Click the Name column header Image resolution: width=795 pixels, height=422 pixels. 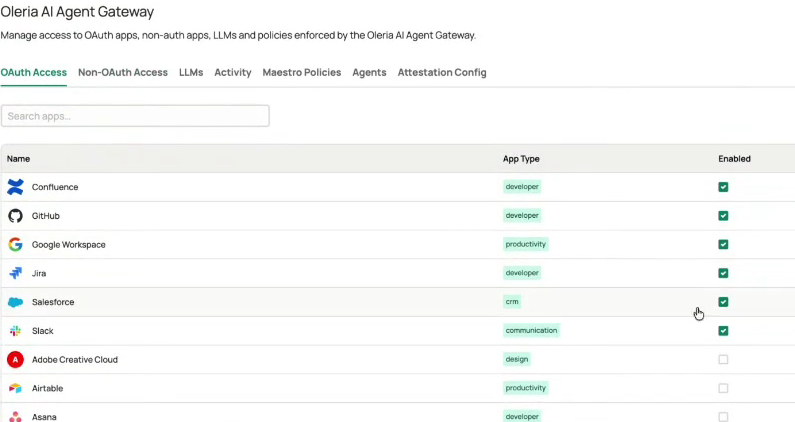[18, 159]
